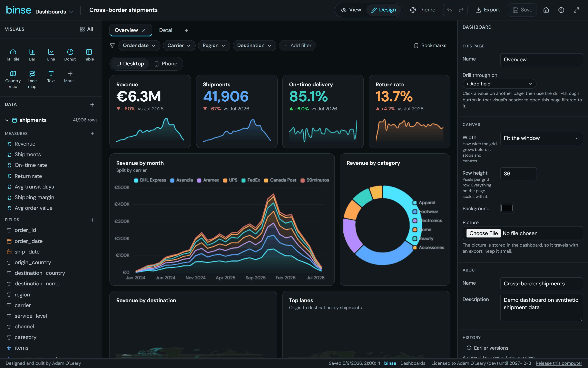Switch to Design mode
The image size is (588, 368).
384,10
